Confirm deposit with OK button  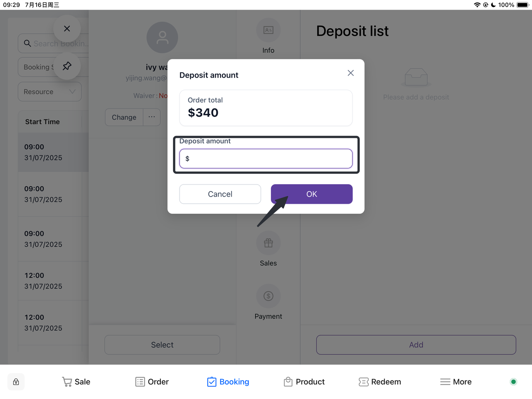point(312,194)
